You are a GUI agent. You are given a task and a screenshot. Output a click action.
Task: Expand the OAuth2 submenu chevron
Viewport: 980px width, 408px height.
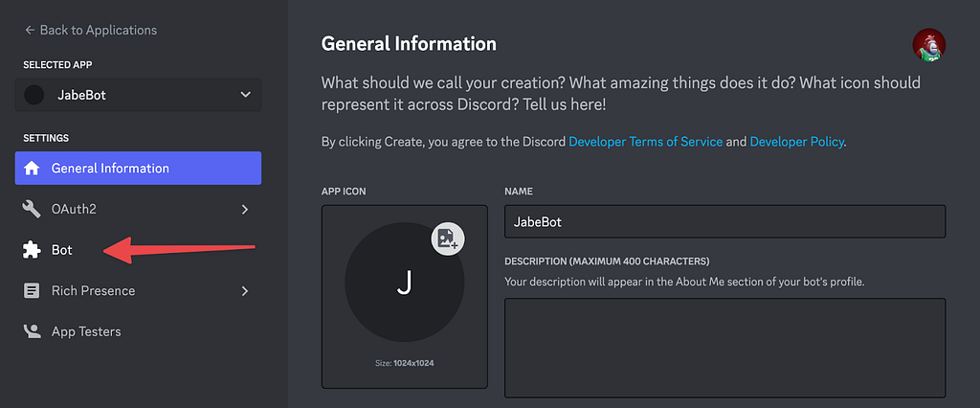245,209
